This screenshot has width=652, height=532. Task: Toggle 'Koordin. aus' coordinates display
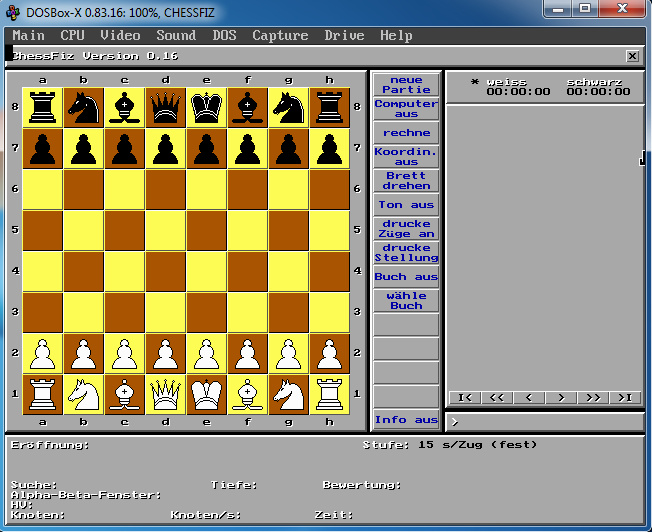(x=406, y=157)
